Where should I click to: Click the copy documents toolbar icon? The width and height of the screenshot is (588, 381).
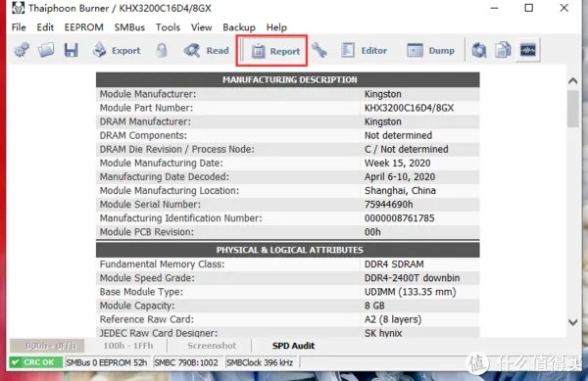[503, 50]
